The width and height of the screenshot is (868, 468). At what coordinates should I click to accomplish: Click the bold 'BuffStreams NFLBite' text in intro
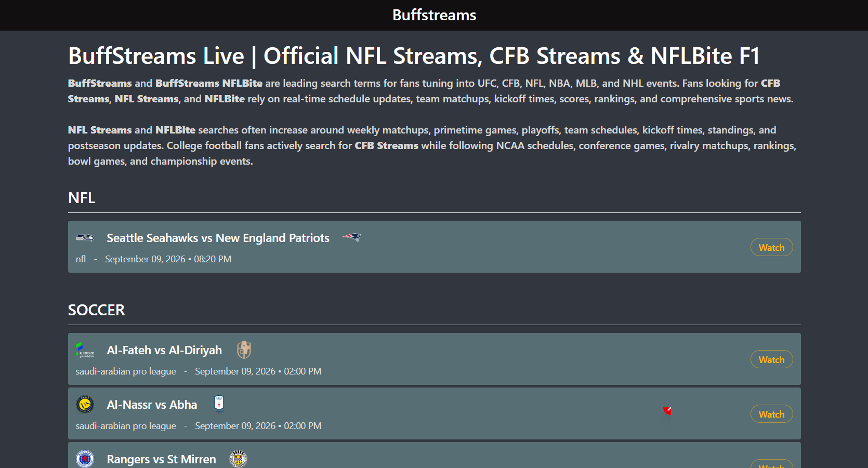pos(209,83)
